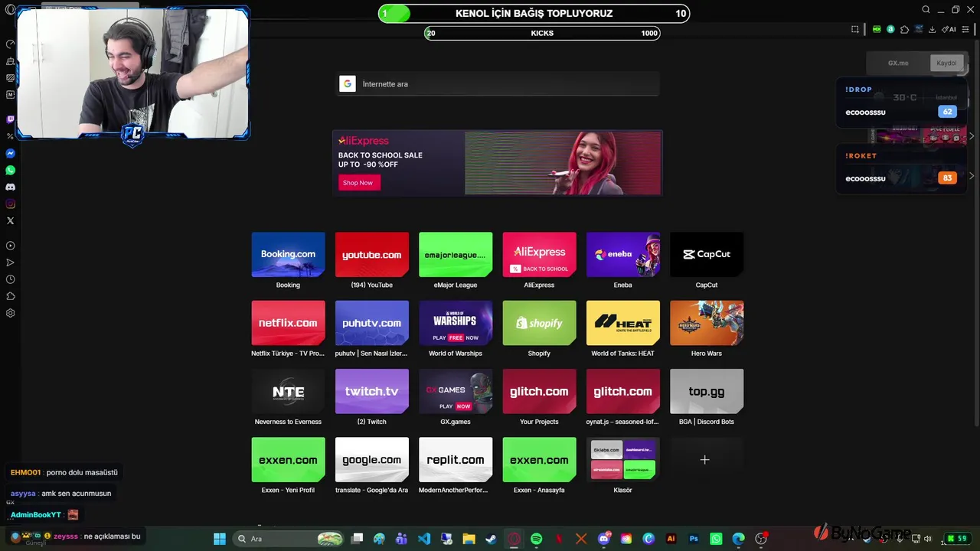The image size is (980, 551).
Task: Open the Neverness to Everness tile
Action: (288, 391)
